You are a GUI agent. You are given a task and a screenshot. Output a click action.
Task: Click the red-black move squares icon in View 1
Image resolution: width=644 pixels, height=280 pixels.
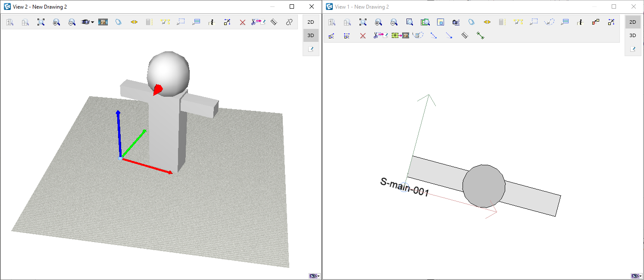coord(596,22)
